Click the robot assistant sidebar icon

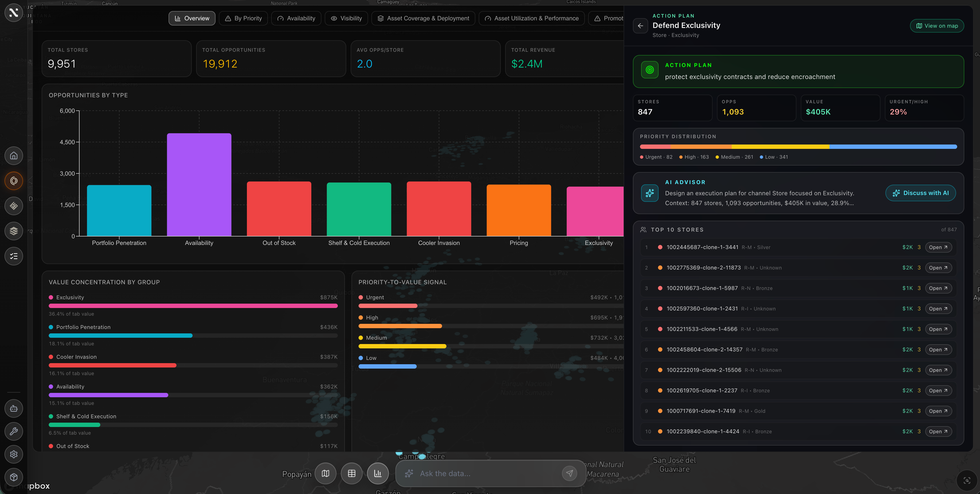pyautogui.click(x=14, y=409)
